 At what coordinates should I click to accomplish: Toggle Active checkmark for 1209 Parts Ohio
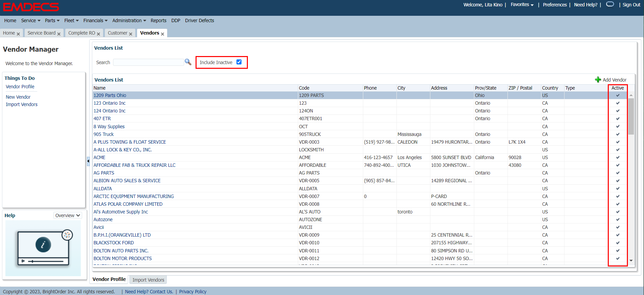(x=618, y=95)
